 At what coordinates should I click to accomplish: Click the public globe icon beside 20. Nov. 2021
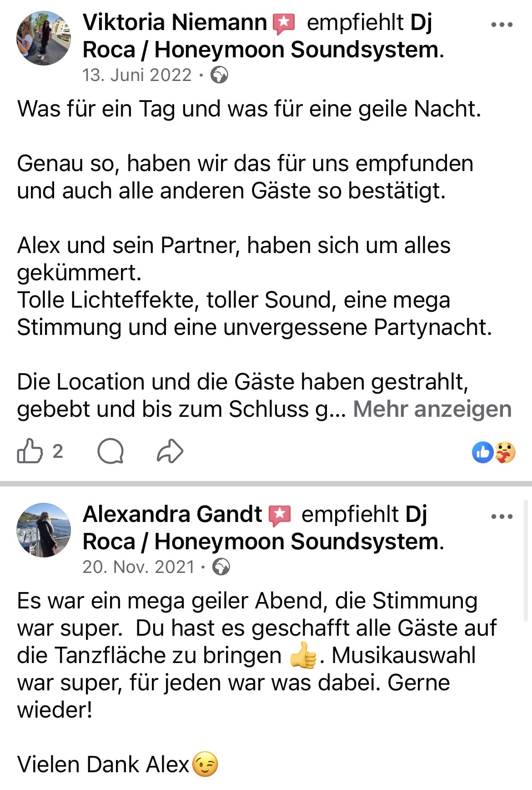221,567
